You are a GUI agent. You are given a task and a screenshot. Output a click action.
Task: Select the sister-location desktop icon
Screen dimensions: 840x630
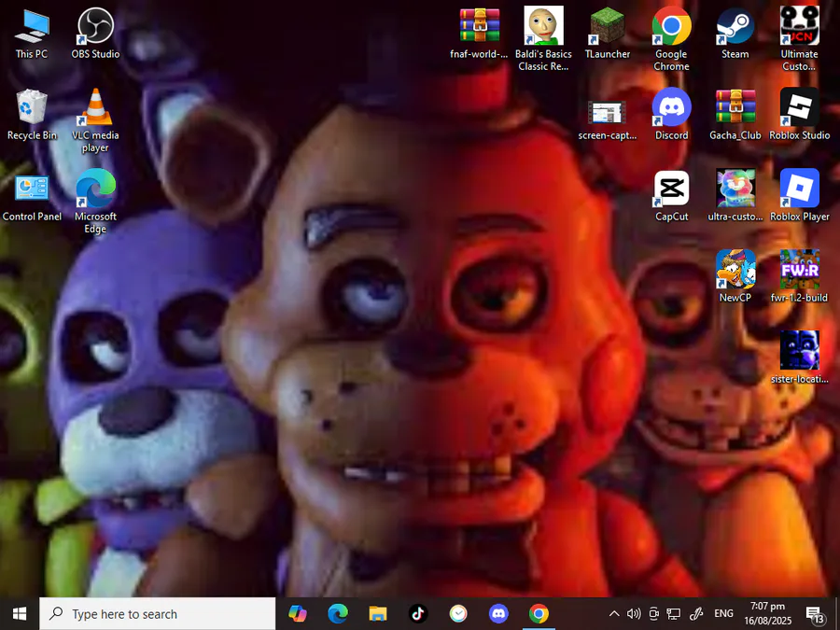point(799,358)
